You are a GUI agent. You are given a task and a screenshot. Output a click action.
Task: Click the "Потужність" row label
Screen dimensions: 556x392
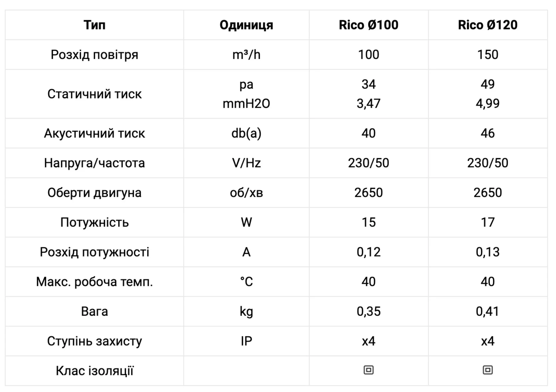(94, 222)
